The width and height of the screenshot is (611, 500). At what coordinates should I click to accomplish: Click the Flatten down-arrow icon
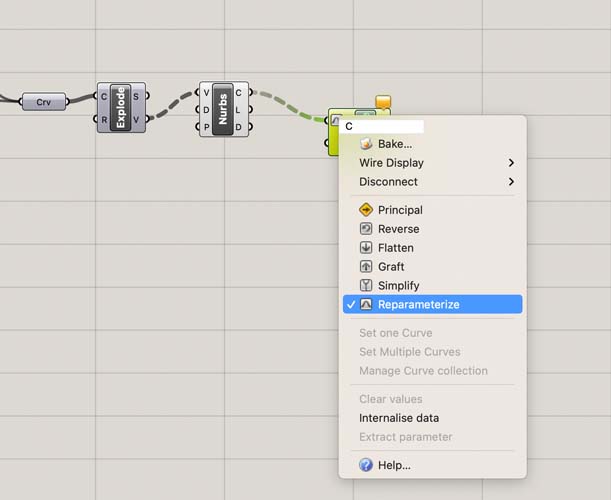click(366, 247)
